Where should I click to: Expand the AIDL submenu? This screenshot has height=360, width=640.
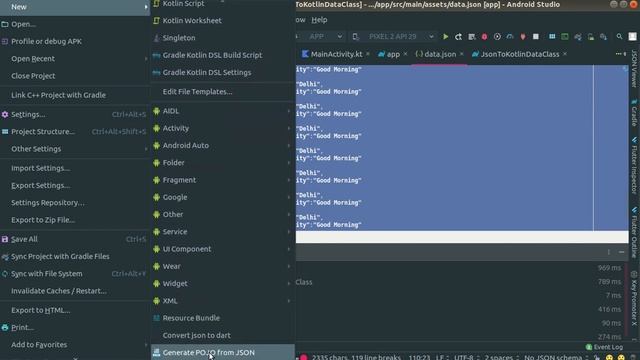(x=222, y=111)
